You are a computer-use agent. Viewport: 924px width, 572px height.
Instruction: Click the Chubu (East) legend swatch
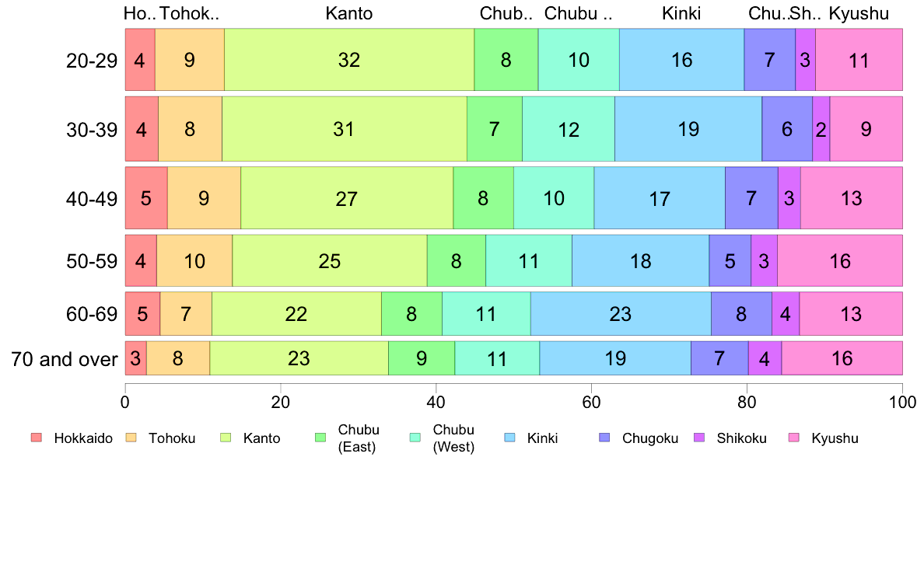pos(320,438)
